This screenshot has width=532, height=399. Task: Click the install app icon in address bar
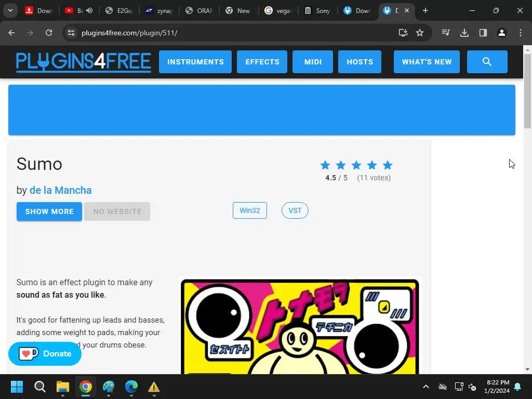point(403,33)
